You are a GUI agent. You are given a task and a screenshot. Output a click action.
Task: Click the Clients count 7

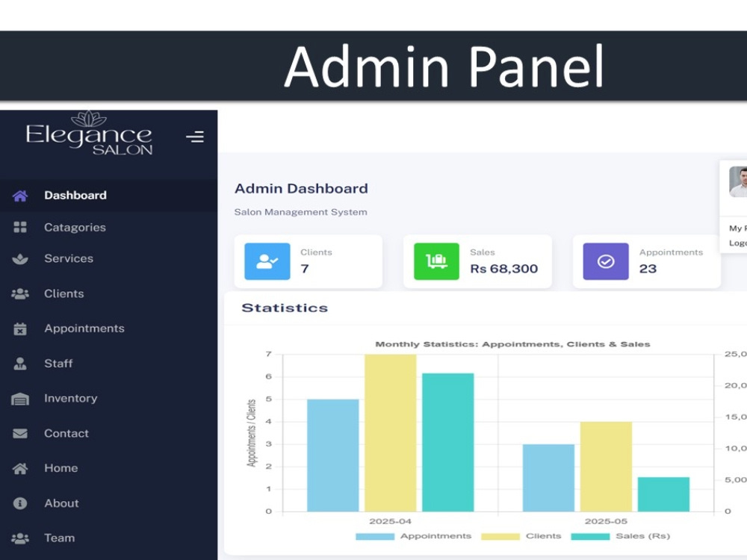305,269
